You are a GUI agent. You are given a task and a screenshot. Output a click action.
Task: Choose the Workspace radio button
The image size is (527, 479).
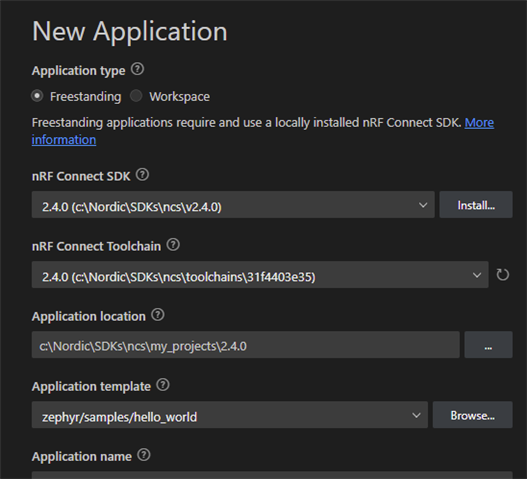(x=136, y=96)
